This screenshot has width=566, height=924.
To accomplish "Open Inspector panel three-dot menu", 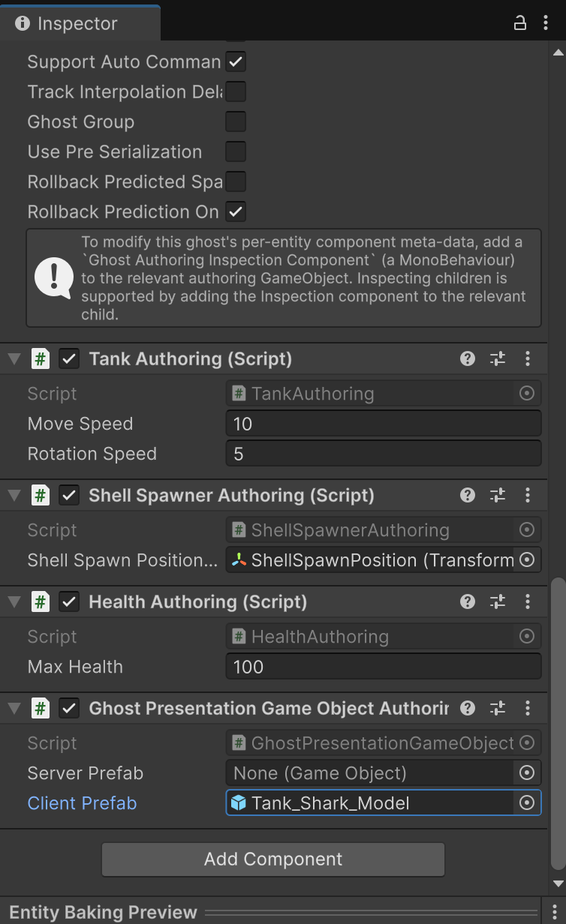I will click(x=545, y=23).
